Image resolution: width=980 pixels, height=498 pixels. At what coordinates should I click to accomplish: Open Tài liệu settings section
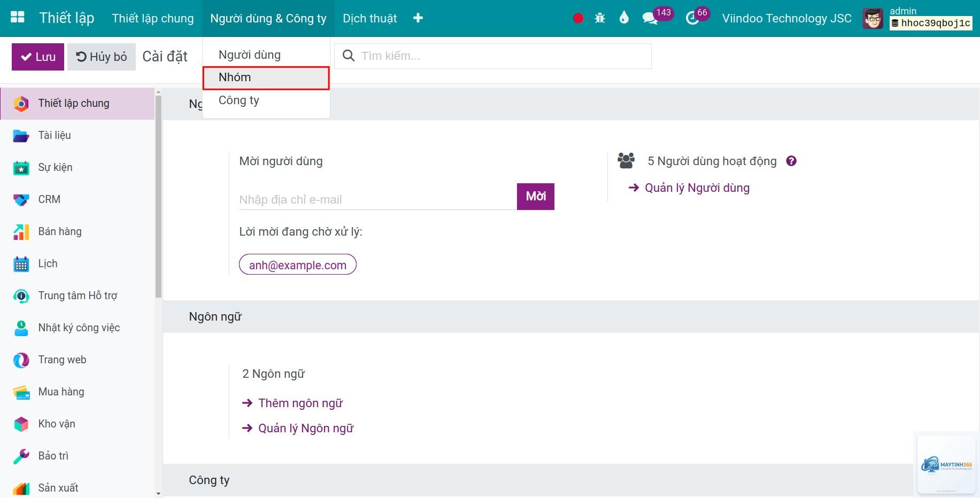[x=77, y=135]
